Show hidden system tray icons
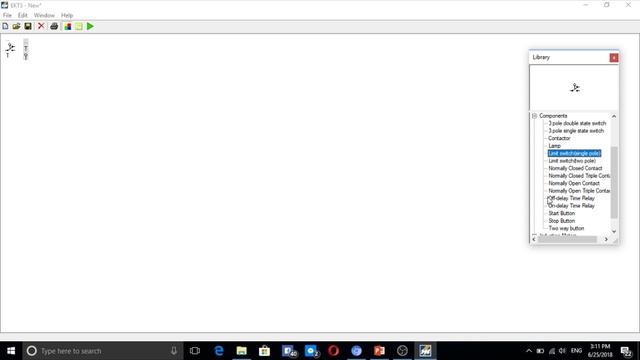This screenshot has height=360, width=640. click(529, 351)
